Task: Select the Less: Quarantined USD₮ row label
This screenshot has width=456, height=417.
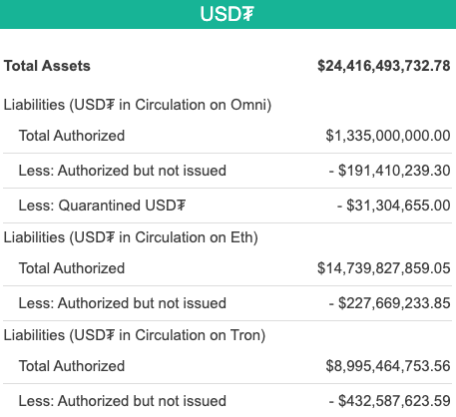Action: pos(102,205)
